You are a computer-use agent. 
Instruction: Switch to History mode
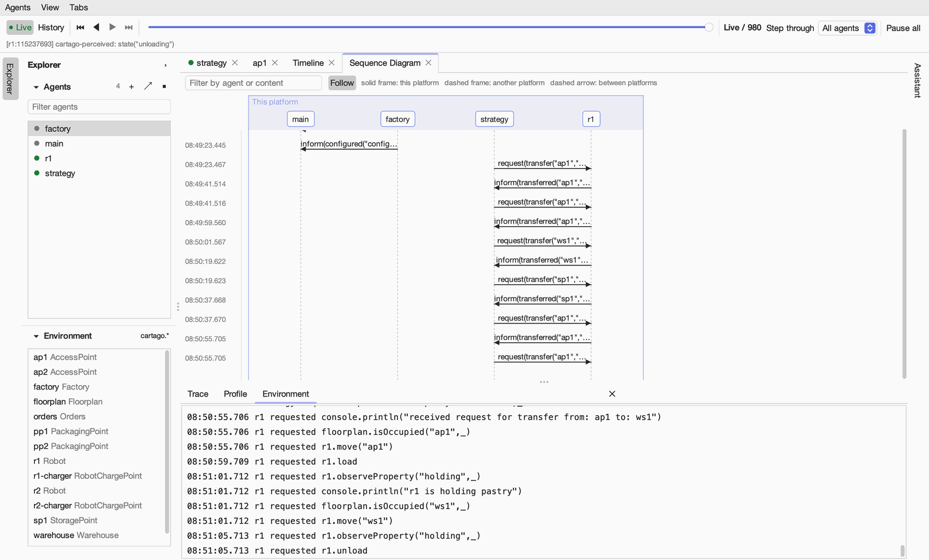[x=51, y=27]
